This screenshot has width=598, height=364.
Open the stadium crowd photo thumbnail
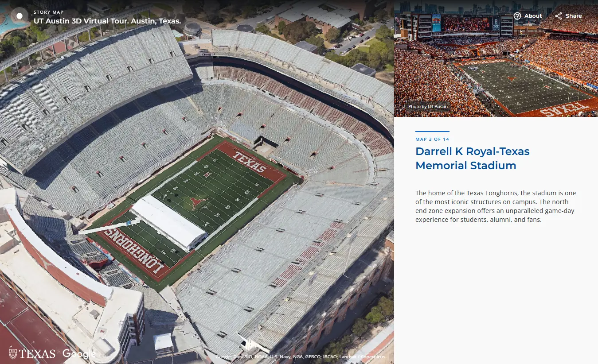point(495,58)
